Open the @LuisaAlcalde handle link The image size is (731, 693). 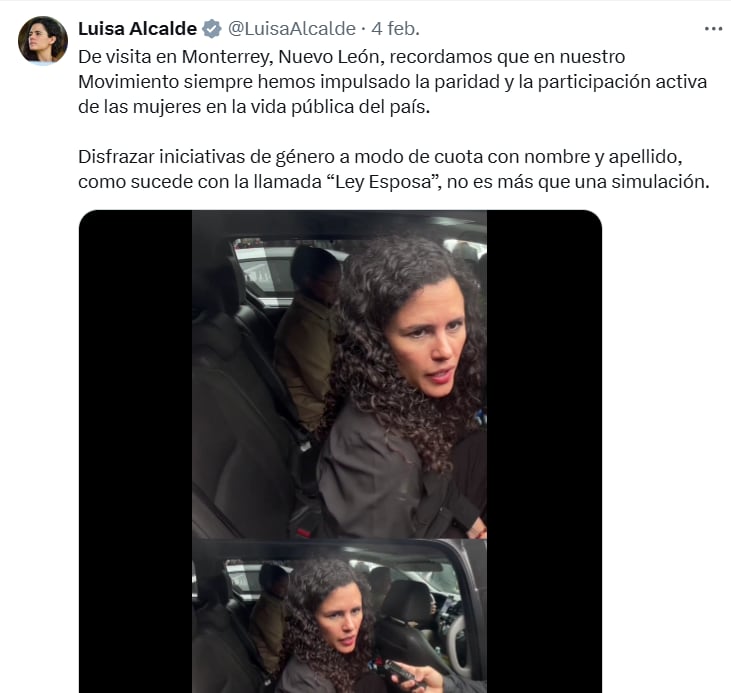coord(292,29)
